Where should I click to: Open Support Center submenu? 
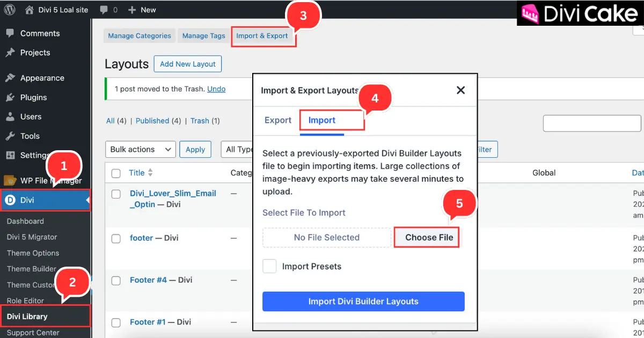pos(33,333)
